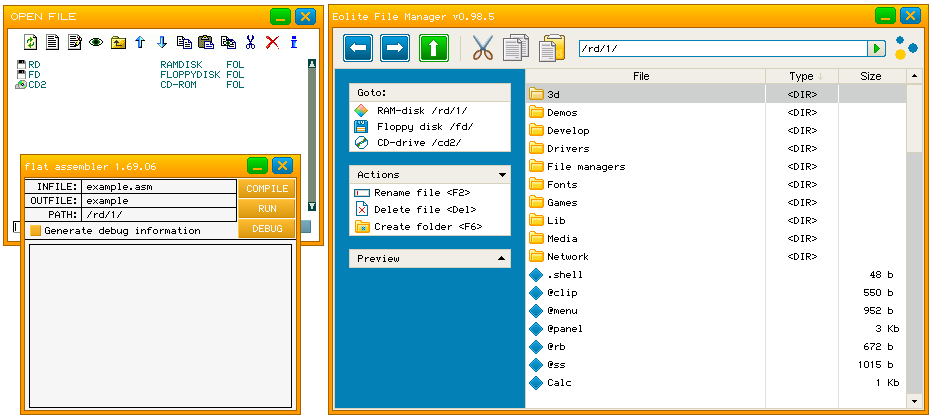Click scroll down arrow in Open File list

tap(312, 206)
